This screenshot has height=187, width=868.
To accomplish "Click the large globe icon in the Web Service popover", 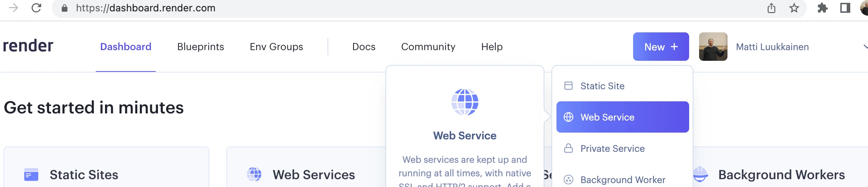I will (465, 102).
